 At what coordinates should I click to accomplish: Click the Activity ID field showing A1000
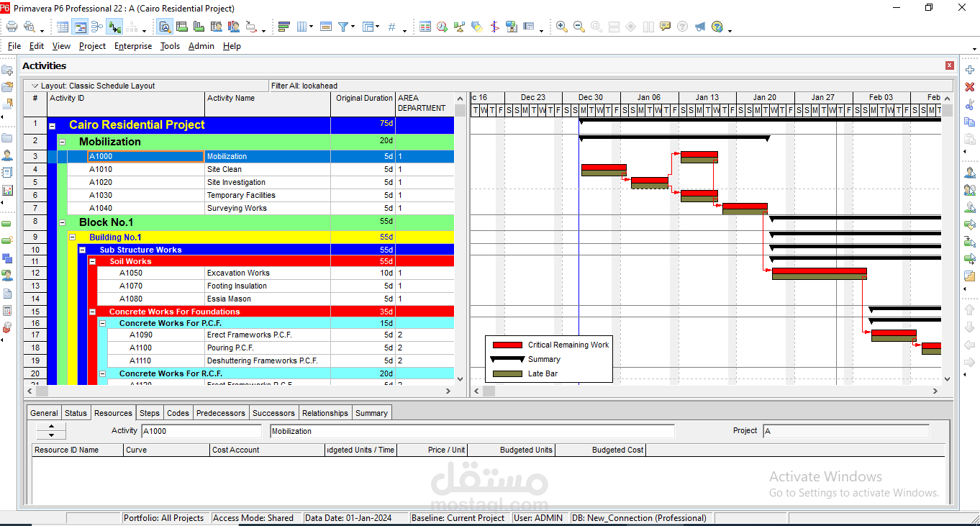(201, 431)
